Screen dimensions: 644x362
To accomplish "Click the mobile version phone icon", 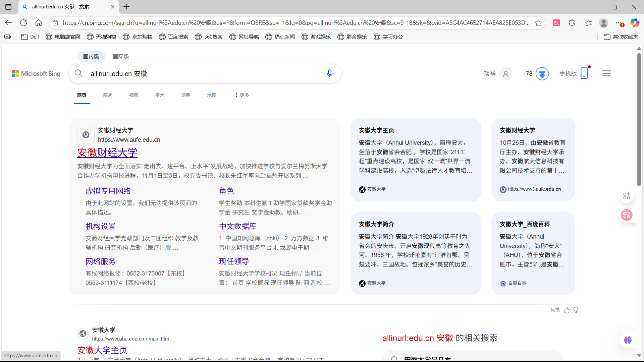I will pyautogui.click(x=584, y=73).
